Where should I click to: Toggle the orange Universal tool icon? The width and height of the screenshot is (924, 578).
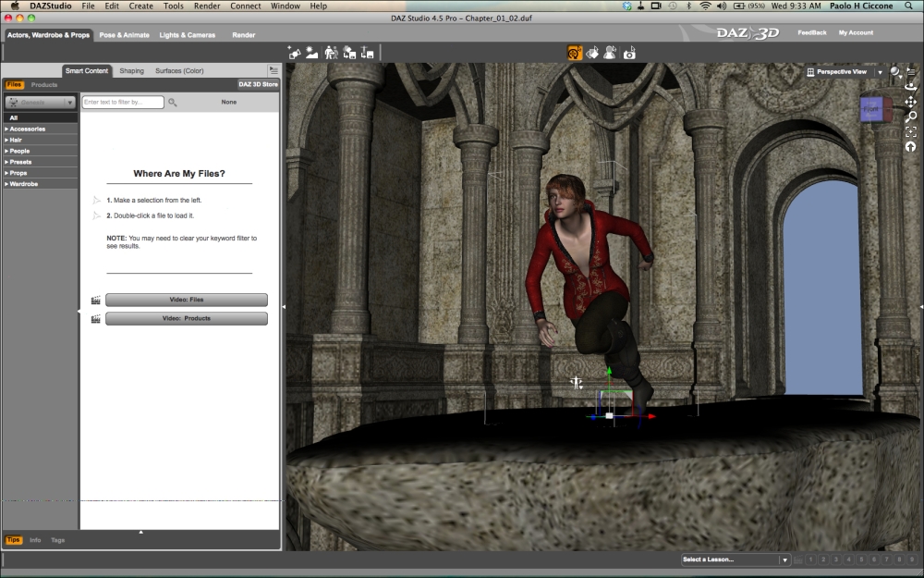[x=575, y=53]
